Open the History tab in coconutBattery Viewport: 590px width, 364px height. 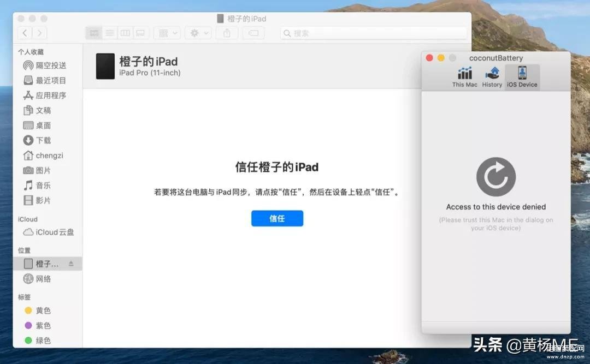[x=492, y=77]
